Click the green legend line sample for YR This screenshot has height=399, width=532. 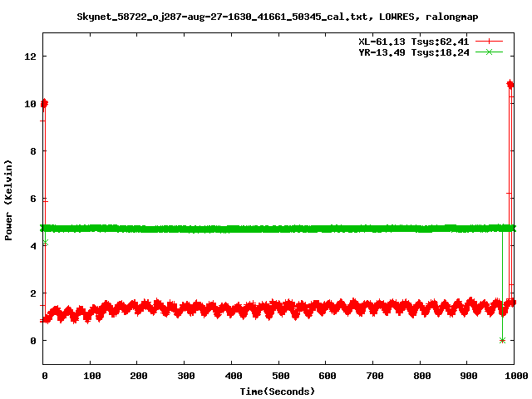pyautogui.click(x=489, y=52)
